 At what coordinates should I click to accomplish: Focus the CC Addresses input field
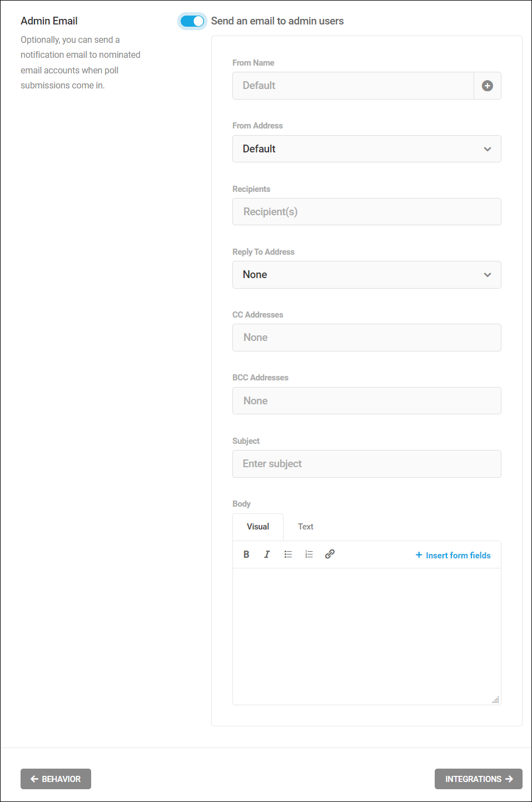367,338
